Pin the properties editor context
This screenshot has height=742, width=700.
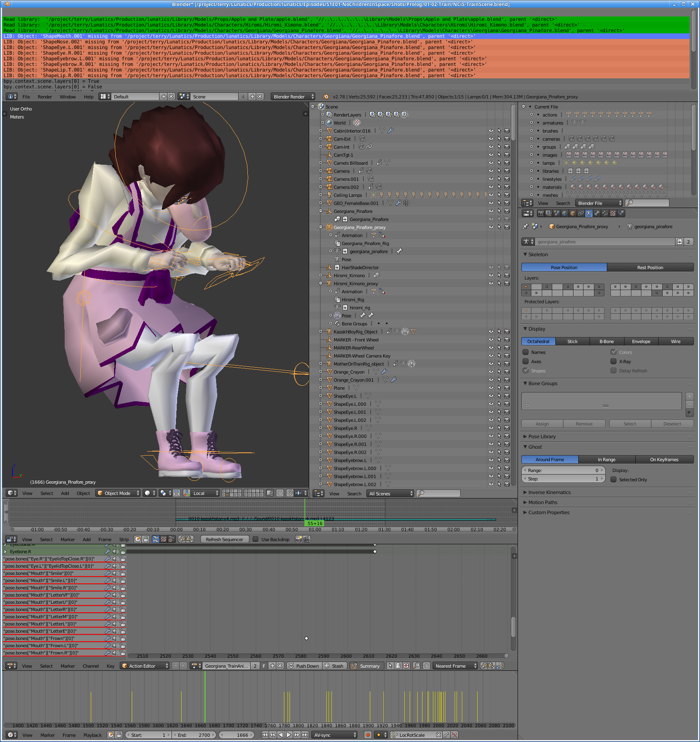pos(525,227)
